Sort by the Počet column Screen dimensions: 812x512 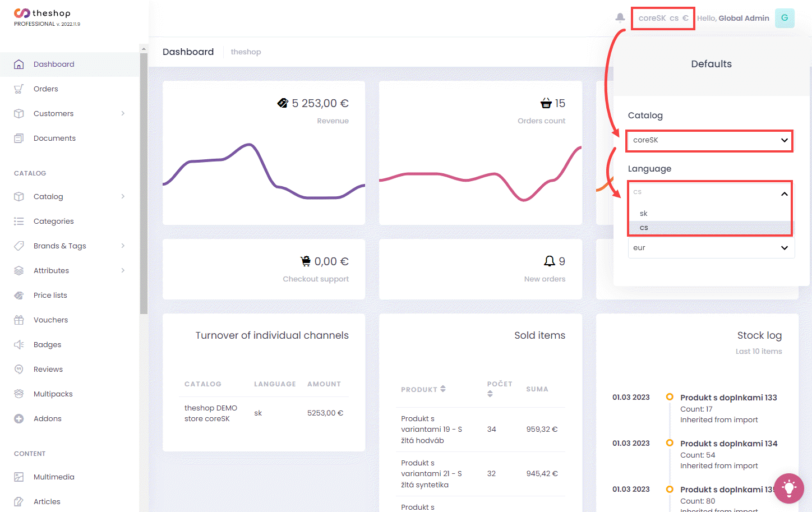(500, 389)
